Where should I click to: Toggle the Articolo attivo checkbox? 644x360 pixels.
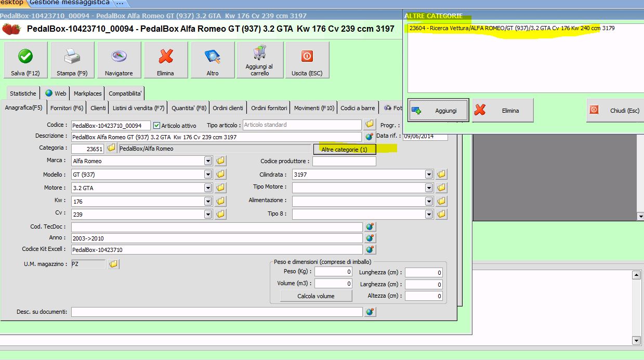(x=156, y=126)
